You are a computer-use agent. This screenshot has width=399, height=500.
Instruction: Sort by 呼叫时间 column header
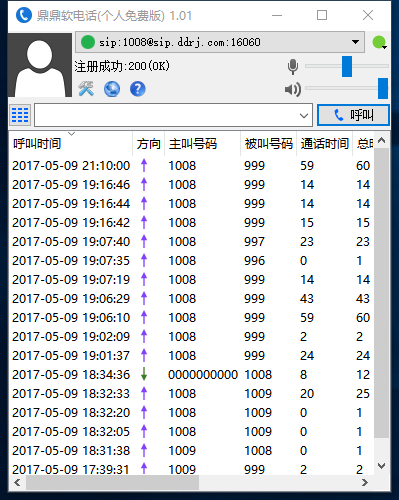click(70, 144)
